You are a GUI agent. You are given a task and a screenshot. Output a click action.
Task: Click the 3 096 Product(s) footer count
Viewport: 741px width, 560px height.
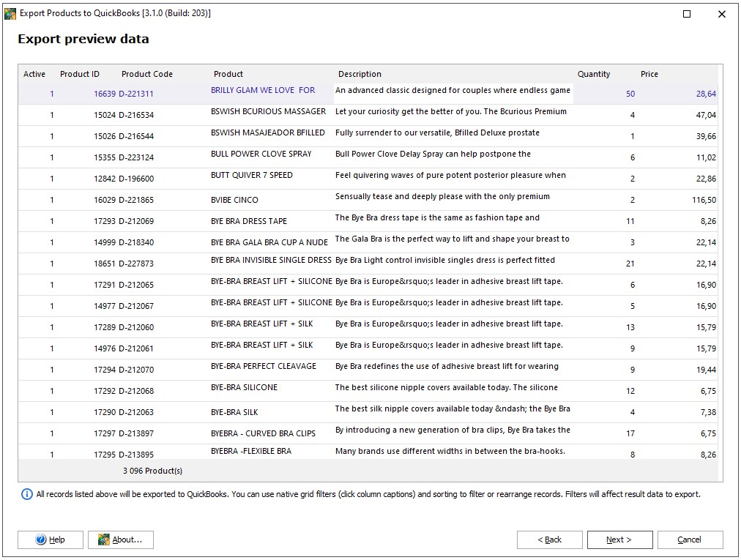(x=152, y=471)
